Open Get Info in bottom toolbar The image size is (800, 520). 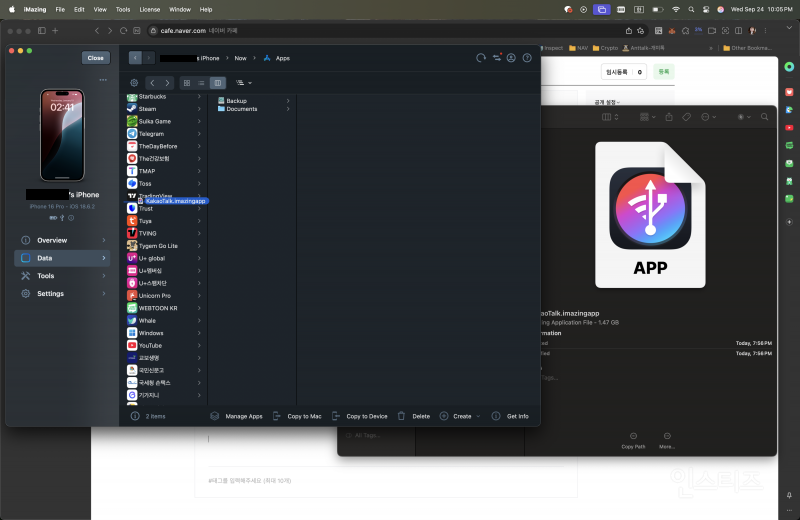click(x=510, y=416)
